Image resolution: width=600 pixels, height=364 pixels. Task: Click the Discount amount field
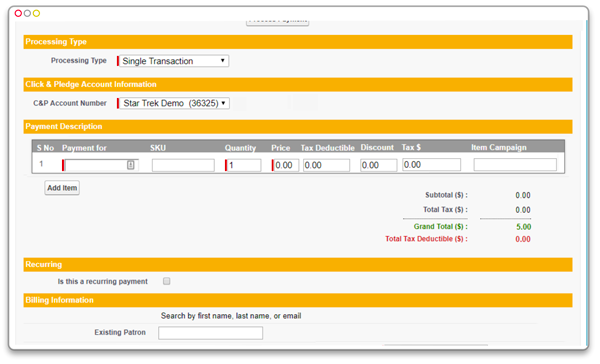tap(378, 165)
